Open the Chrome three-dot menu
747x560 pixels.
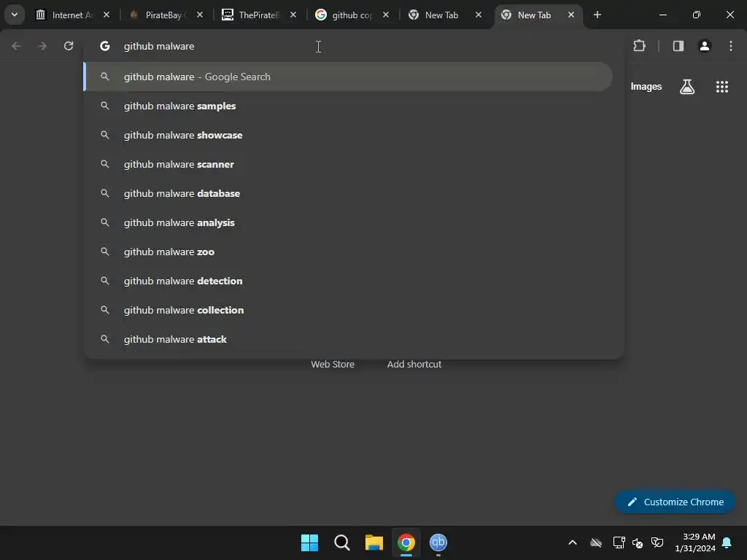point(731,46)
